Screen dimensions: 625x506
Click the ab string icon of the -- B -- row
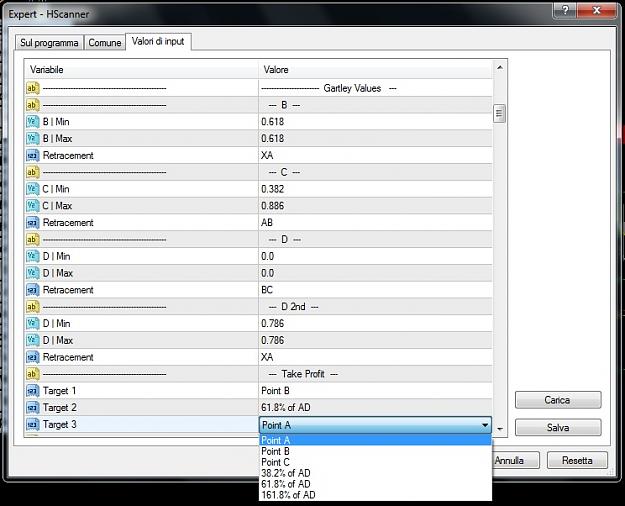point(33,105)
